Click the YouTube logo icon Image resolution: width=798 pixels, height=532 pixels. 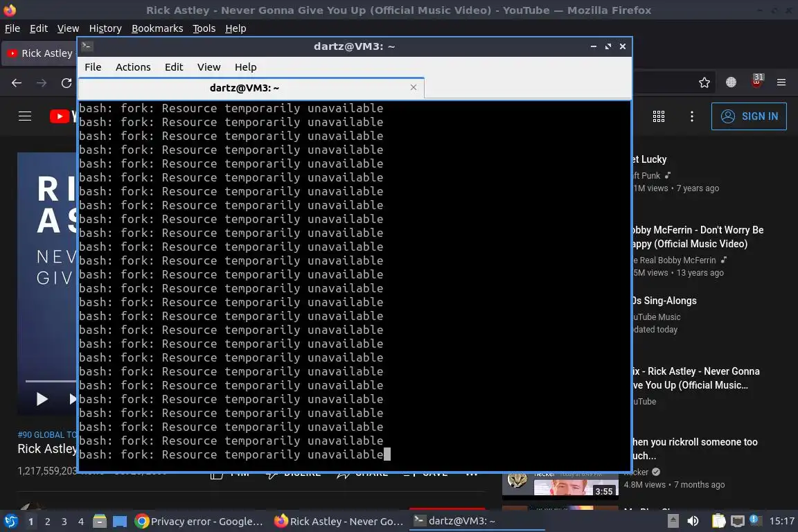60,116
